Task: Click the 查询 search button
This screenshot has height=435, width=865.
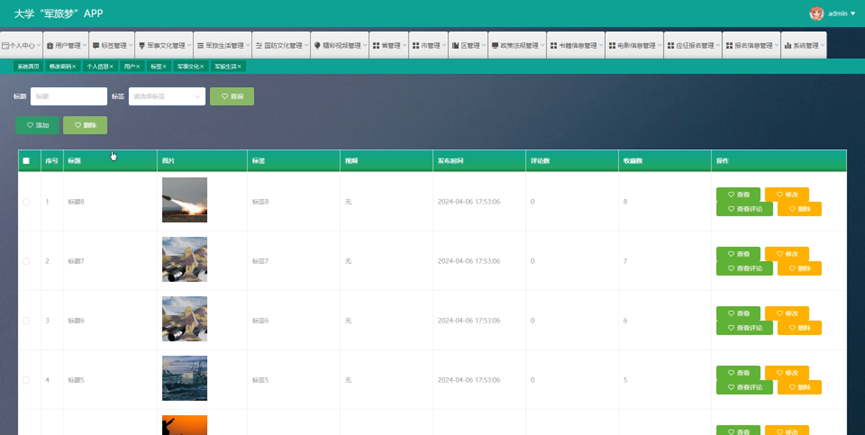Action: pyautogui.click(x=232, y=96)
